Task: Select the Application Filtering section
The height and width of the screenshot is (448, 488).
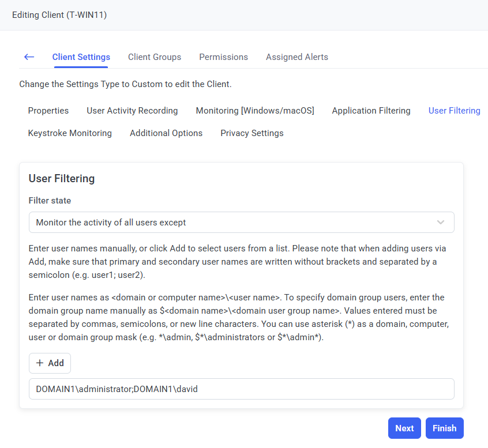Action: pos(371,111)
